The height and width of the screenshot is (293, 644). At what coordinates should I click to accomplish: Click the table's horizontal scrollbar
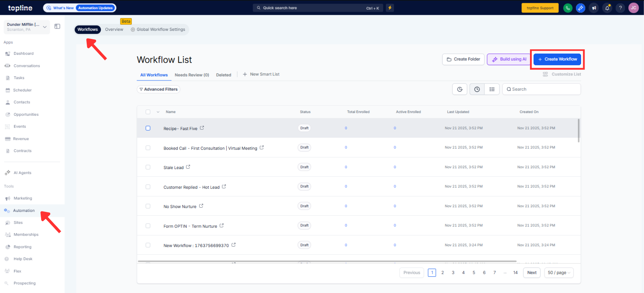(327, 261)
